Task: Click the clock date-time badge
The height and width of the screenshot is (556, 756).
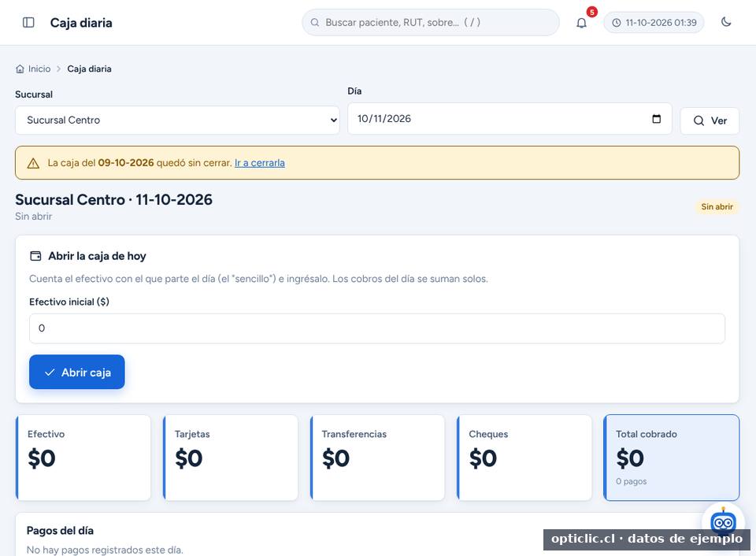Action: point(654,23)
